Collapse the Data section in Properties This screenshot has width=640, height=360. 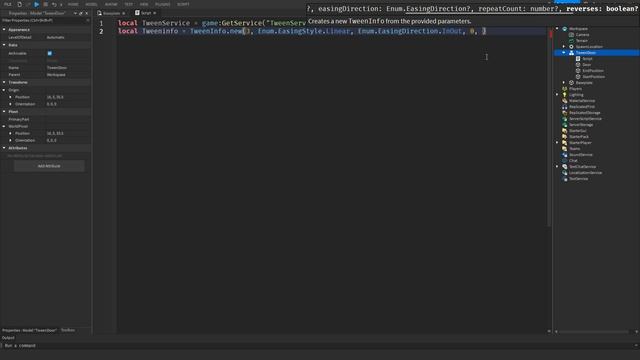click(x=4, y=45)
